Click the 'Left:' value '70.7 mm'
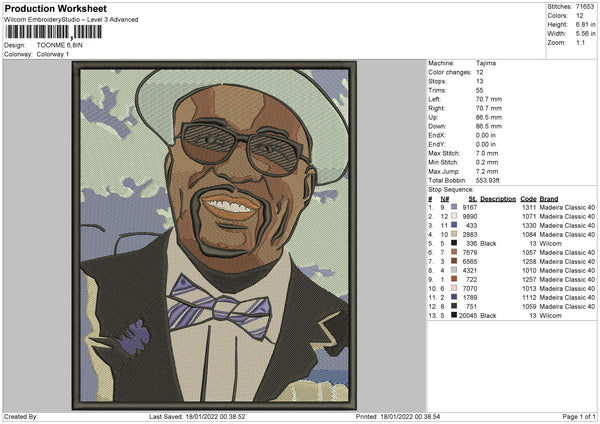This screenshot has height=424, width=600. point(489,99)
